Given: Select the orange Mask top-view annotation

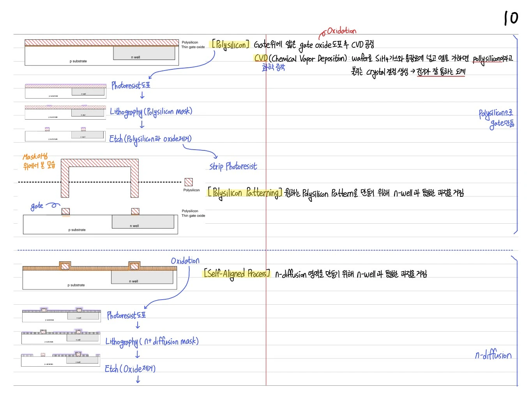Looking at the screenshot, I should point(39,161).
